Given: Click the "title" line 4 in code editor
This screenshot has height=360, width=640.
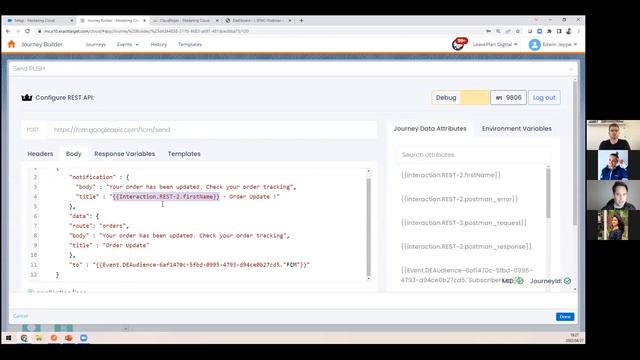Looking at the screenshot, I should (178, 197).
